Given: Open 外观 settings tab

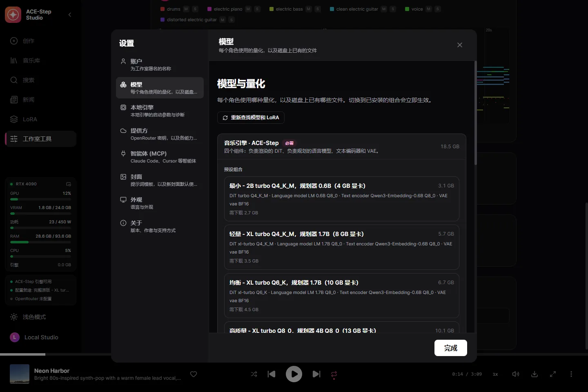Looking at the screenshot, I should tap(160, 203).
